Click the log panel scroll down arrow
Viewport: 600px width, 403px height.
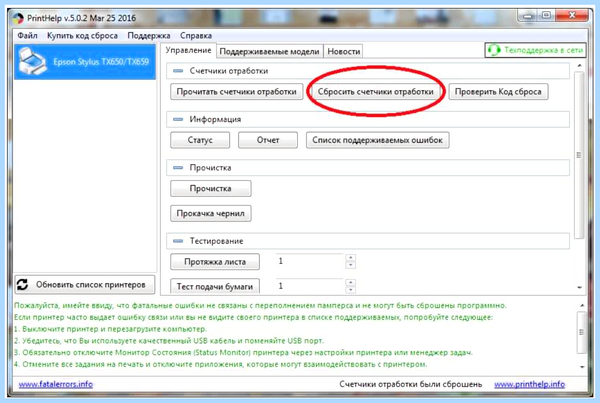point(582,367)
